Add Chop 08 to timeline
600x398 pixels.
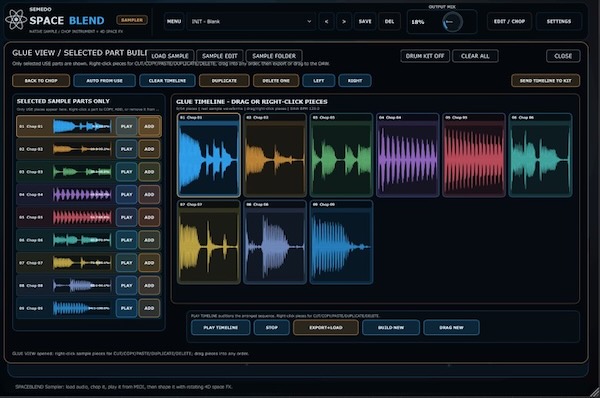(149, 285)
